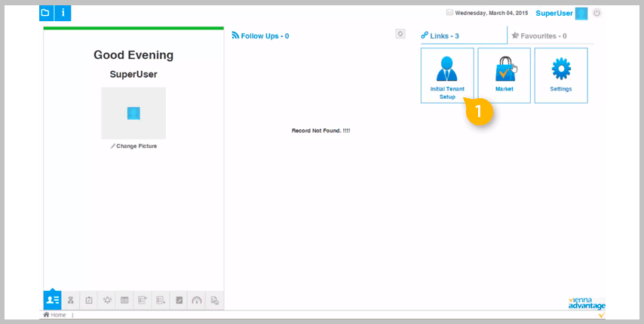
Task: Click 'Record Not Found. !!!!' text
Action: coord(320,131)
